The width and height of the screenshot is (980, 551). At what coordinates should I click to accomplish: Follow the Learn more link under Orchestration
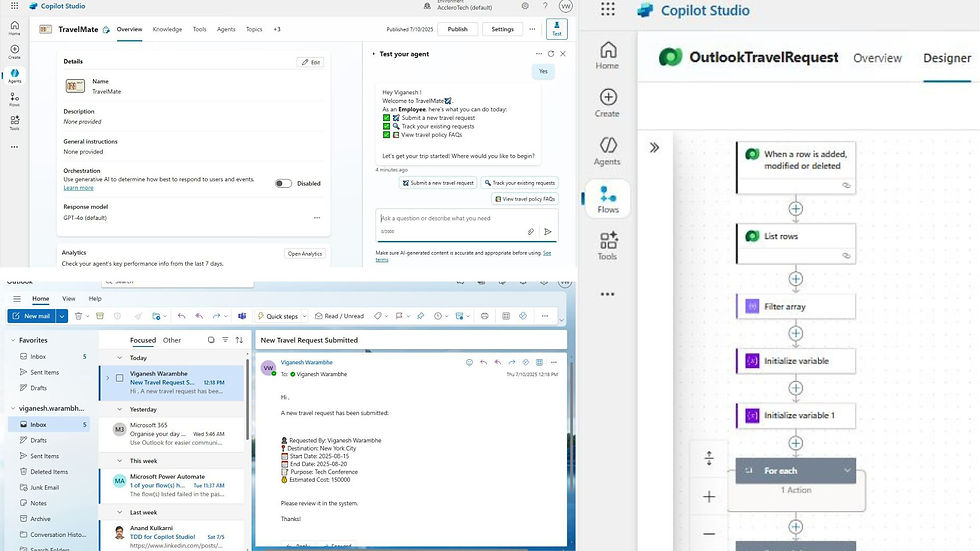pos(78,188)
